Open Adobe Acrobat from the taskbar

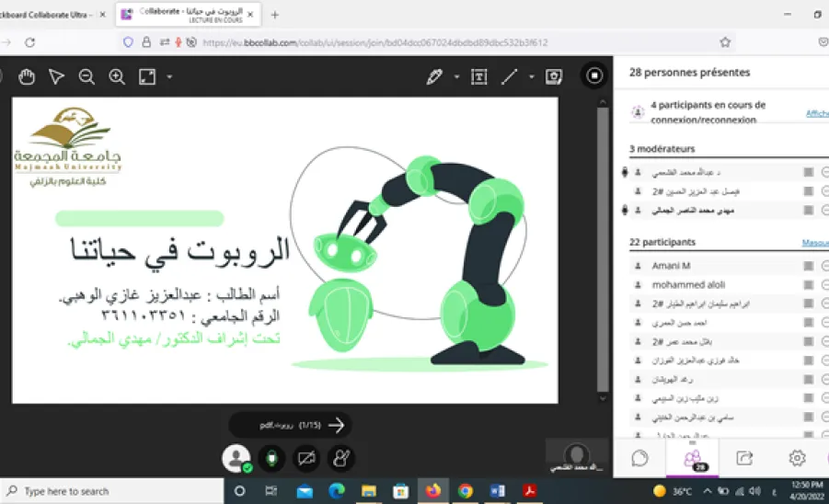click(x=530, y=491)
